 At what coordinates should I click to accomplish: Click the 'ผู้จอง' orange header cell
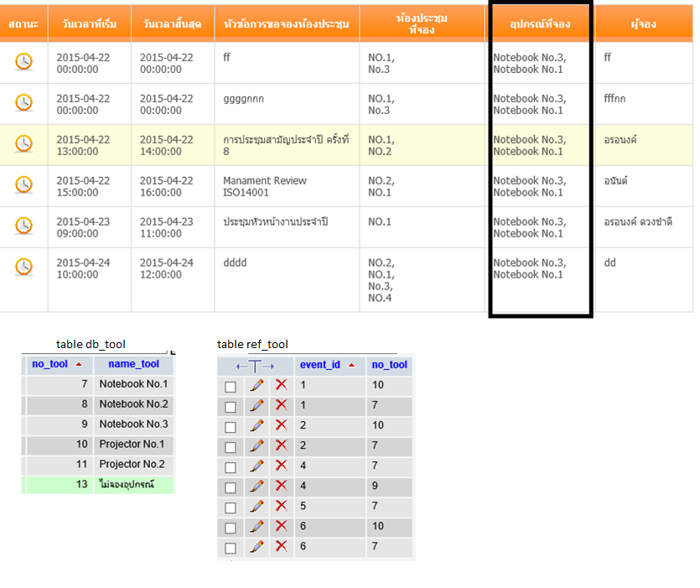click(x=643, y=24)
